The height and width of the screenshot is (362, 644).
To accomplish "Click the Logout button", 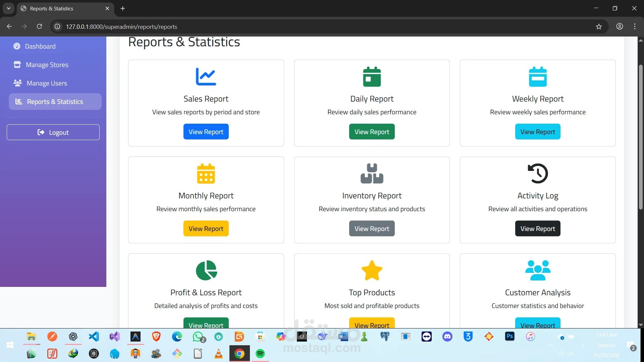I will (x=53, y=132).
